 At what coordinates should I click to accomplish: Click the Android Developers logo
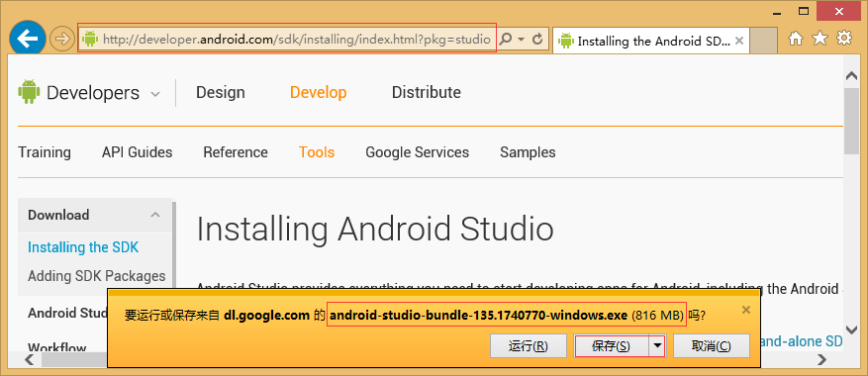(x=78, y=92)
